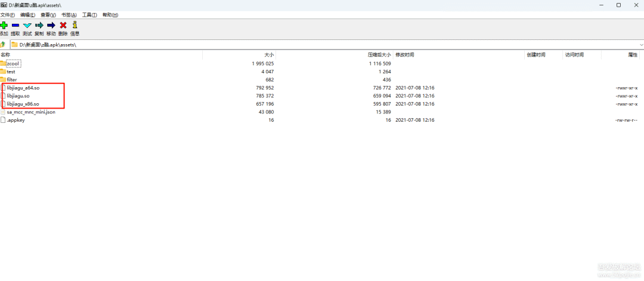
Task: Sort by the Size (大小) column header
Action: tap(240, 55)
